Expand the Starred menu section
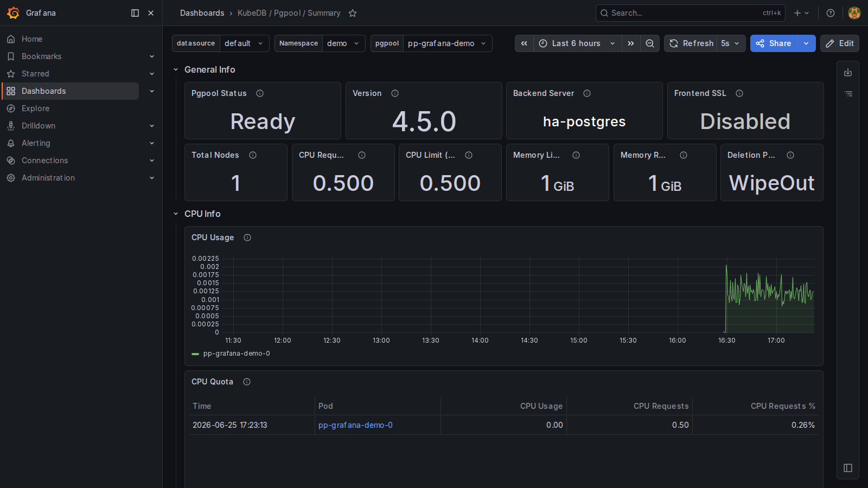868x488 pixels. click(152, 74)
